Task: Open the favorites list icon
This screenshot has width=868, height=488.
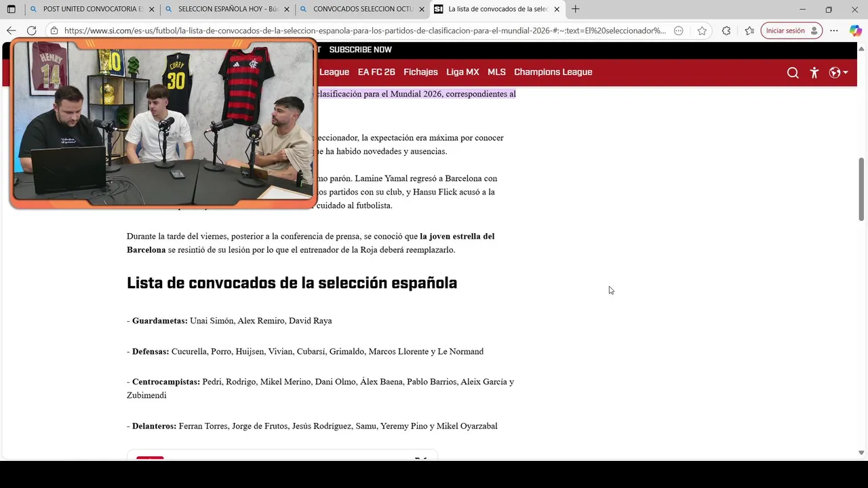Action: [x=749, y=30]
